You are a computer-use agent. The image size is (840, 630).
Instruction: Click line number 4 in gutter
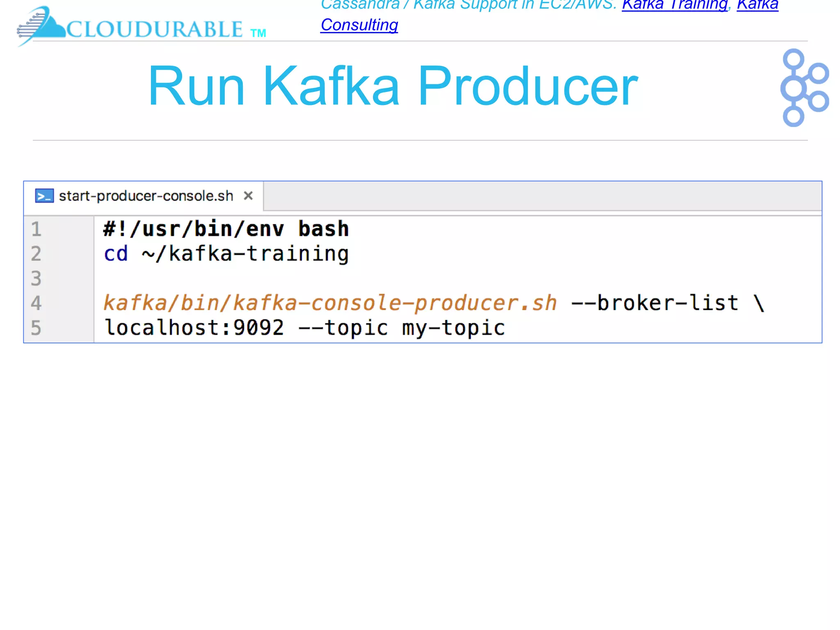tap(37, 303)
